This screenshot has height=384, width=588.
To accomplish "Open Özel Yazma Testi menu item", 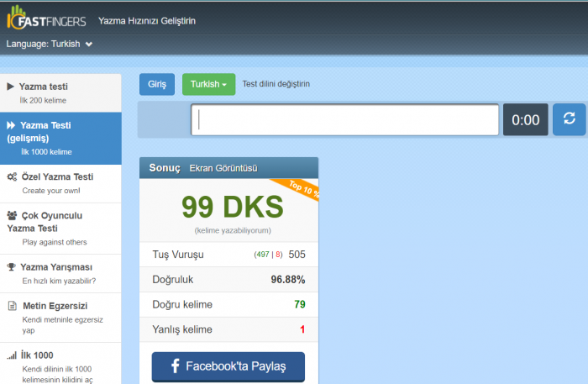I will (x=60, y=183).
